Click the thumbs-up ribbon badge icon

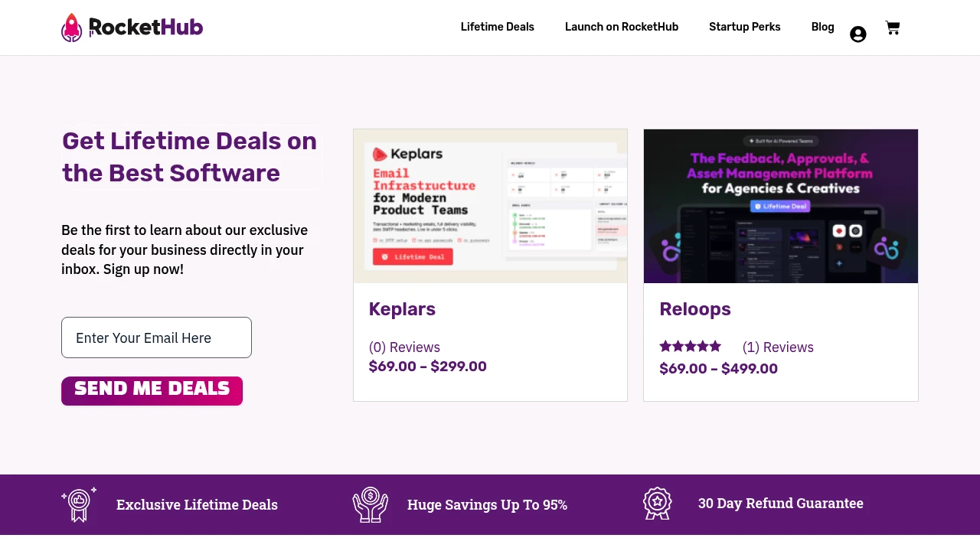coord(79,504)
